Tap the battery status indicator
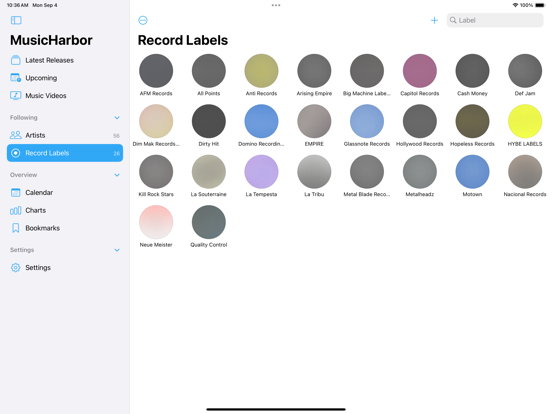 tap(540, 5)
